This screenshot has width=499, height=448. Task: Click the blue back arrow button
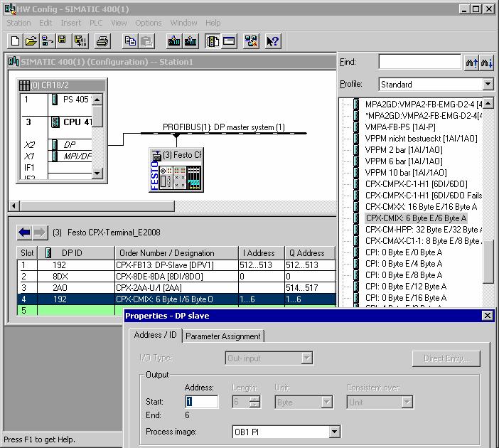pyautogui.click(x=24, y=232)
